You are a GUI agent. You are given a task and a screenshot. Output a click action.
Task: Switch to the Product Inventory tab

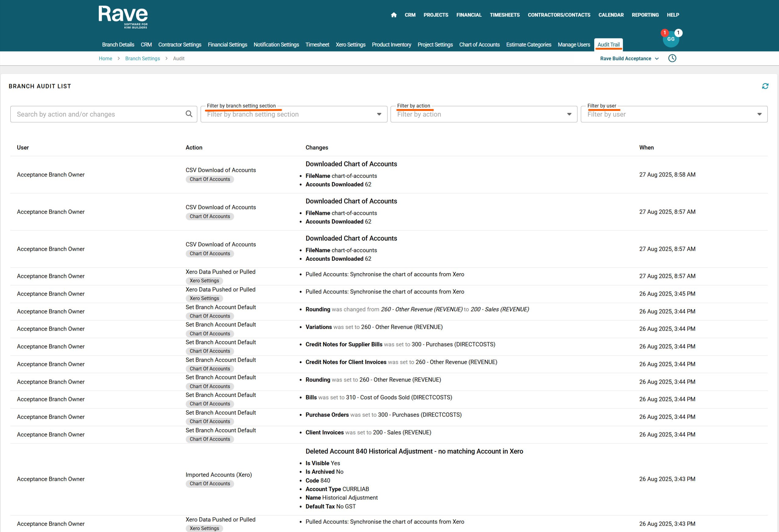pyautogui.click(x=391, y=44)
